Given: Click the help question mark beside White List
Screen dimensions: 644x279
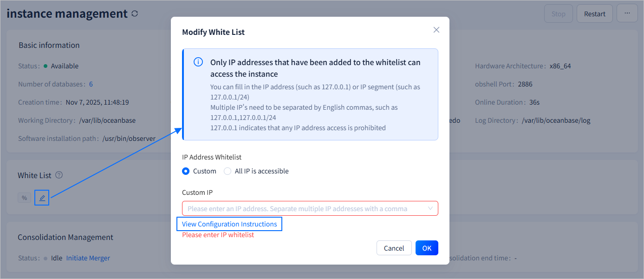Looking at the screenshot, I should [x=59, y=175].
